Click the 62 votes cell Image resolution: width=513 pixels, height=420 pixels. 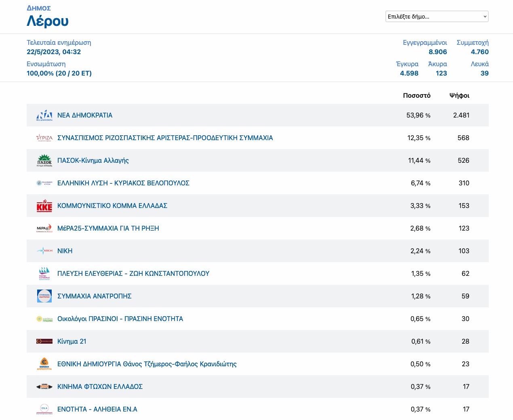(465, 273)
